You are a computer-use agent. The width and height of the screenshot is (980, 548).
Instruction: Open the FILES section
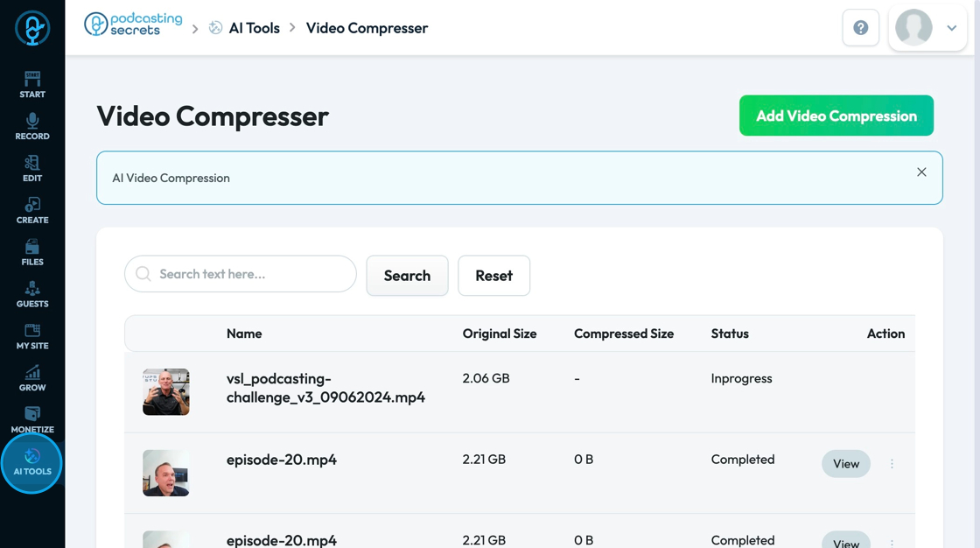coord(32,252)
